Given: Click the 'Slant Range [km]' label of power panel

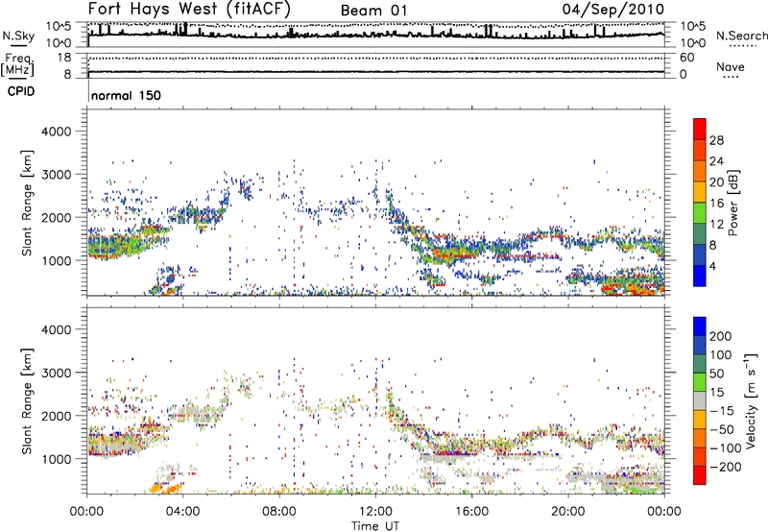Looking at the screenshot, I should 27,203.
